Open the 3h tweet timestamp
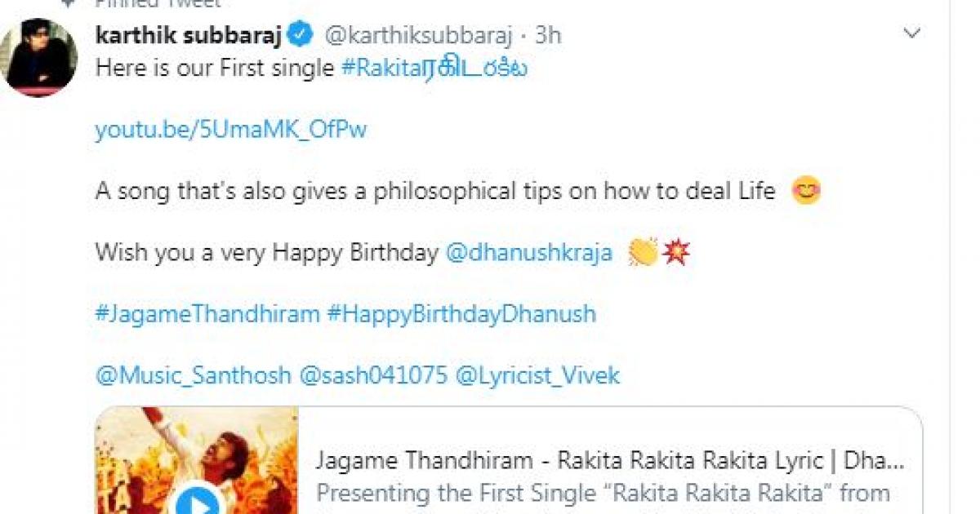 [548, 36]
